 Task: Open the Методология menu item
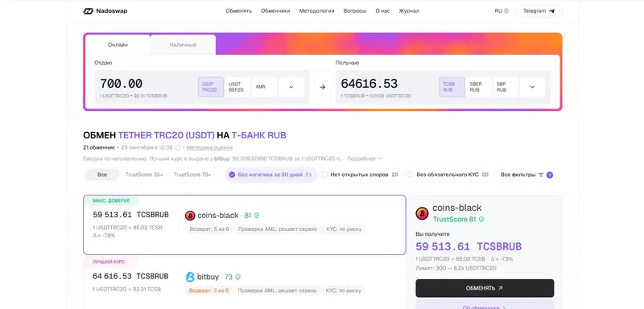tap(316, 11)
